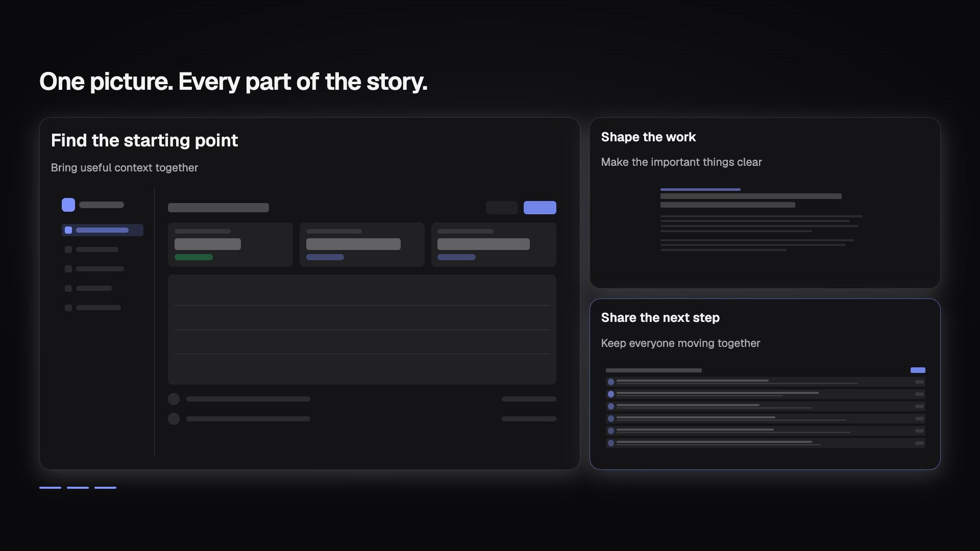Click the stat card with the green indicator bar
The image size is (980, 551).
[230, 244]
